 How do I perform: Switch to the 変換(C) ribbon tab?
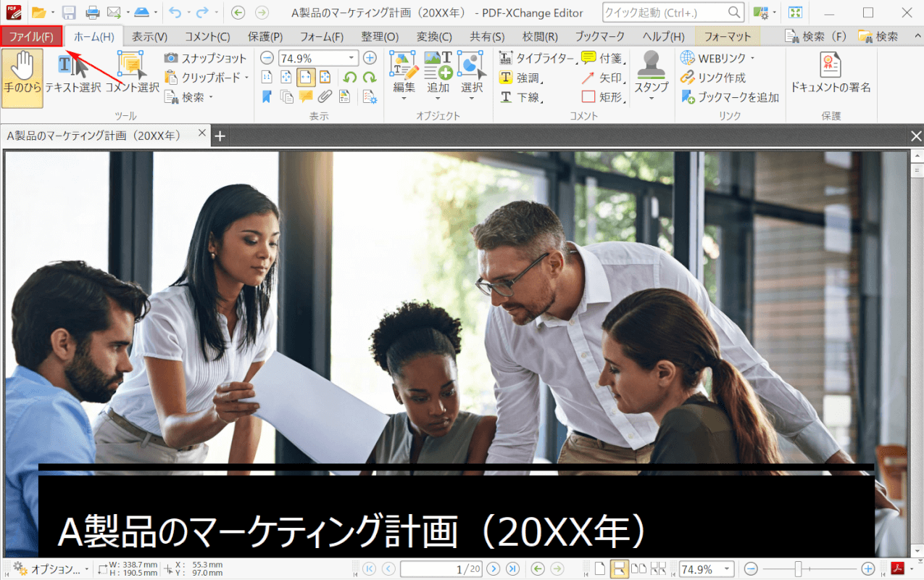(434, 36)
